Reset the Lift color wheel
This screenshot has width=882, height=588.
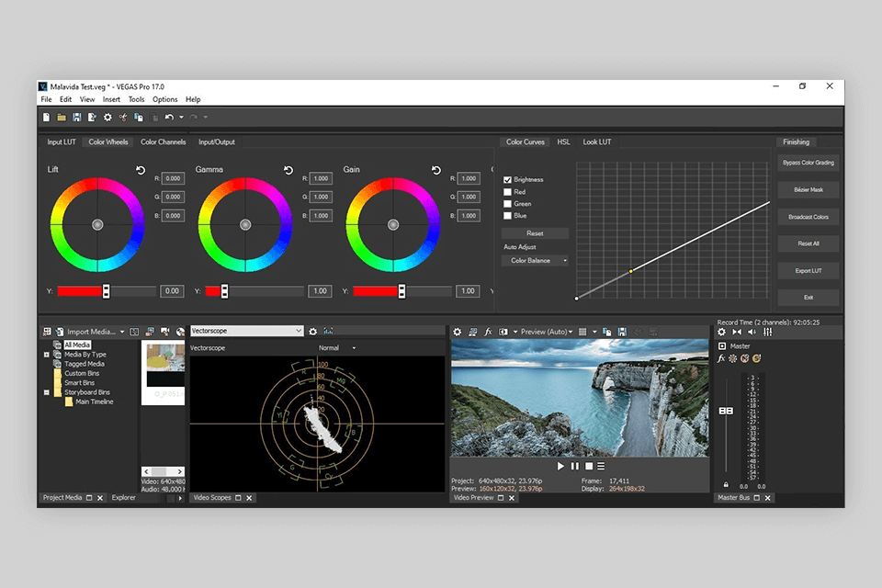[141, 170]
